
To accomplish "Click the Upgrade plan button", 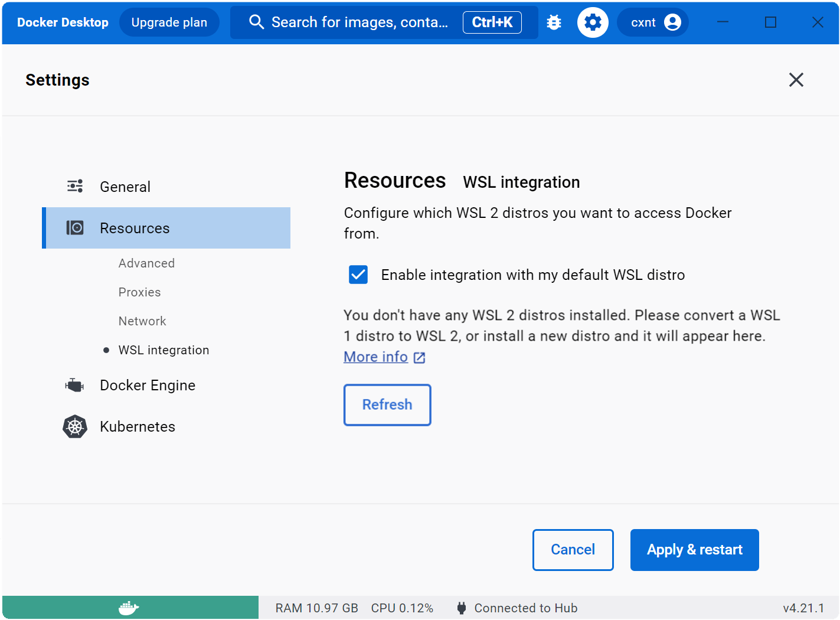I will tap(169, 22).
